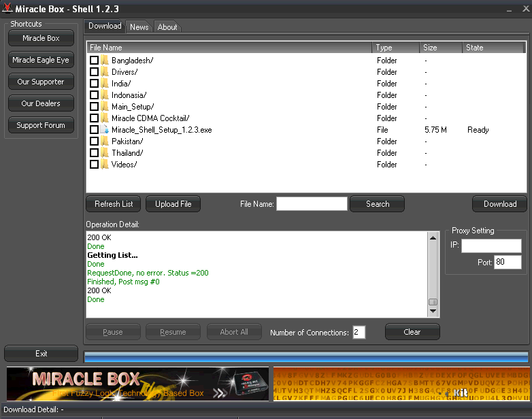Tick the Drivers folder checkbox

(x=94, y=71)
